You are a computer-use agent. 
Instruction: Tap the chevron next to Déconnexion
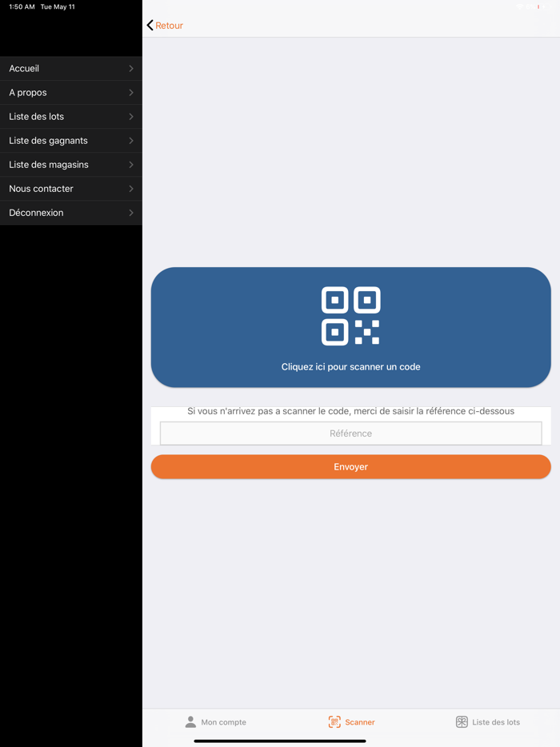tap(131, 213)
